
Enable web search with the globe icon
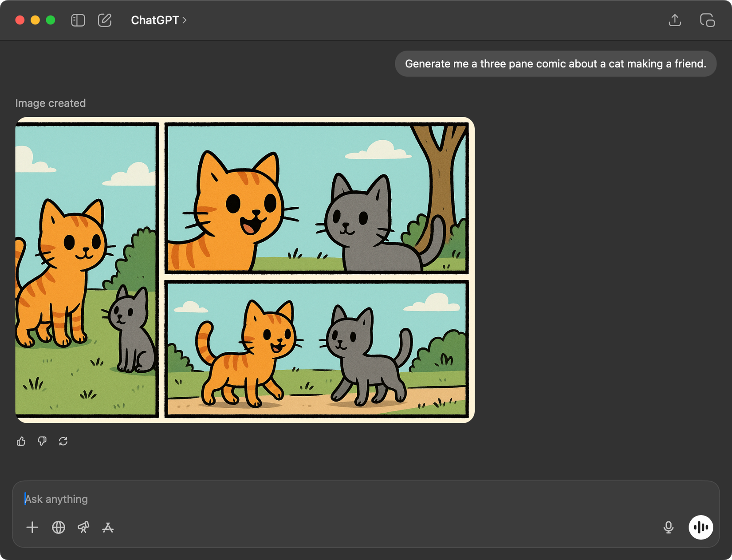(x=58, y=528)
